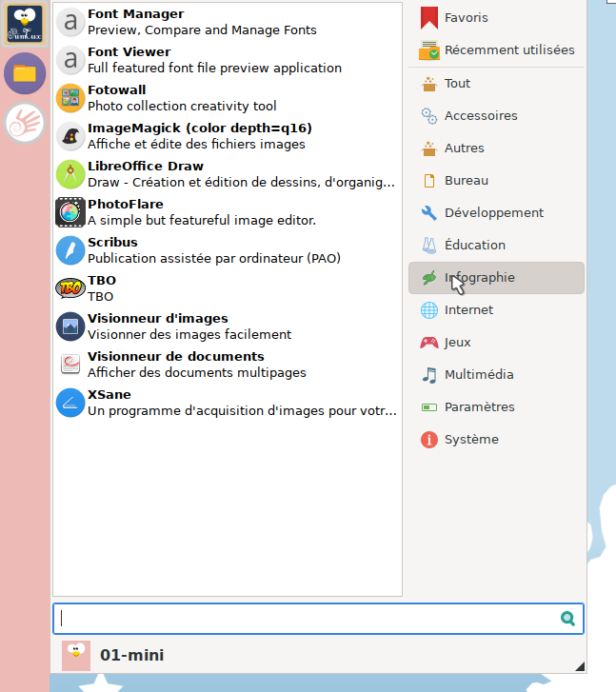Launch ImageMagick (color depth=q16)
This screenshot has height=692, width=616.
[228, 136]
